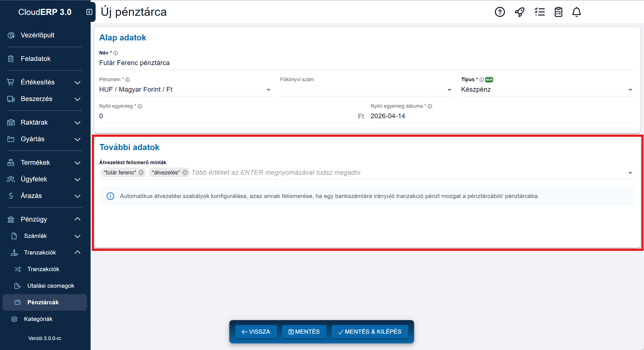Screen dimensions: 644x350
Task: Remove the *átvezetés* pattern chip
Action: pyautogui.click(x=185, y=173)
